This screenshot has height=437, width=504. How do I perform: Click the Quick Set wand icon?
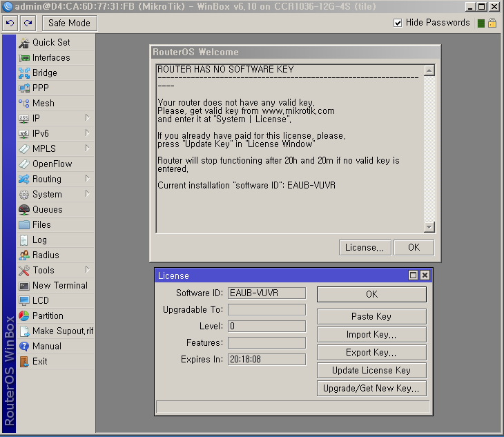[23, 42]
